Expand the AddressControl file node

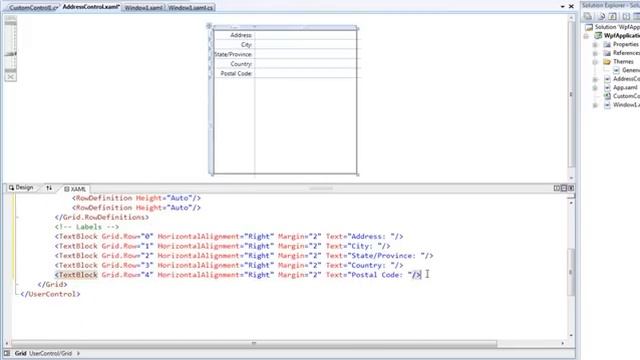click(x=595, y=79)
